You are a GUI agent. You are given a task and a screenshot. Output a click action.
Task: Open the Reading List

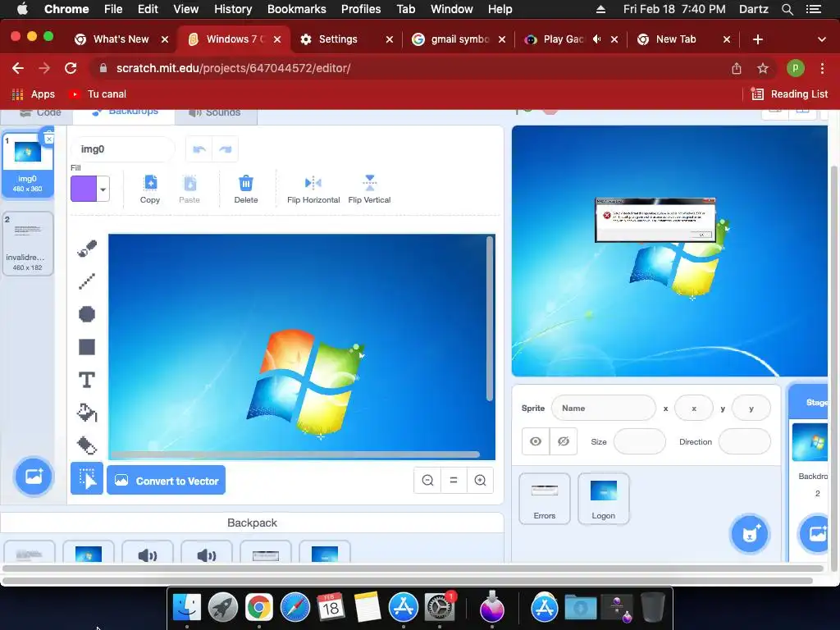tap(790, 94)
